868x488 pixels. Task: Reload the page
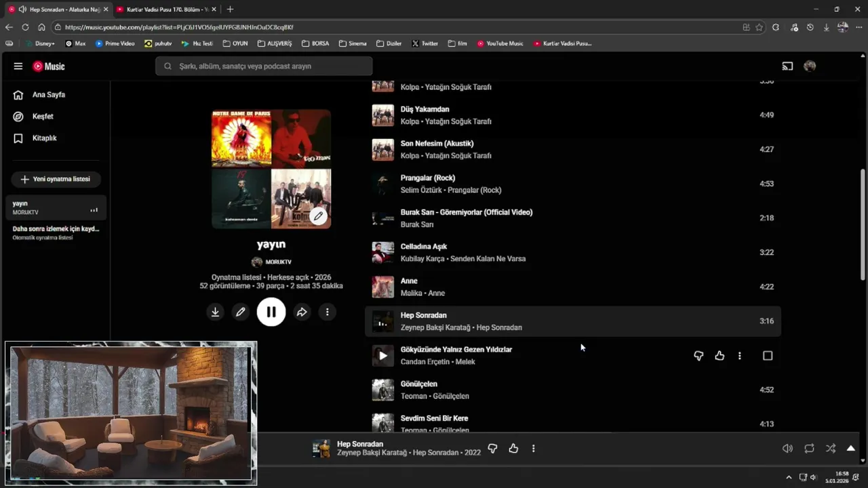[x=25, y=27]
